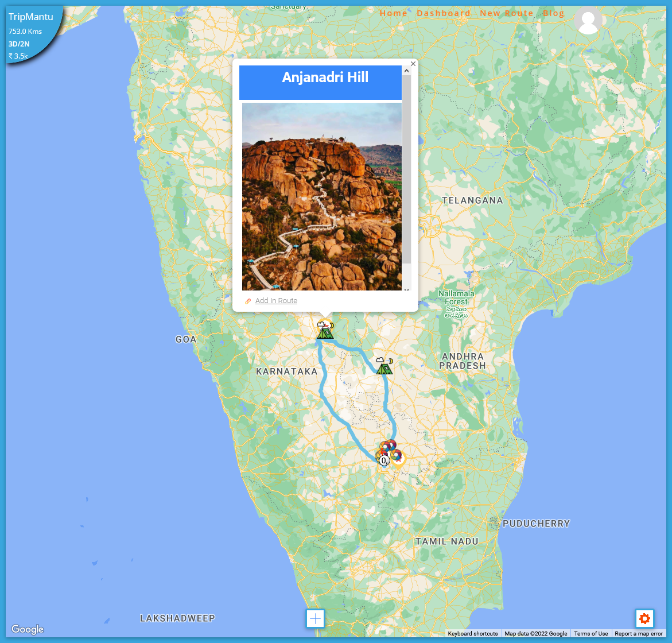Open the Keyboard shortcuts link

(x=473, y=634)
